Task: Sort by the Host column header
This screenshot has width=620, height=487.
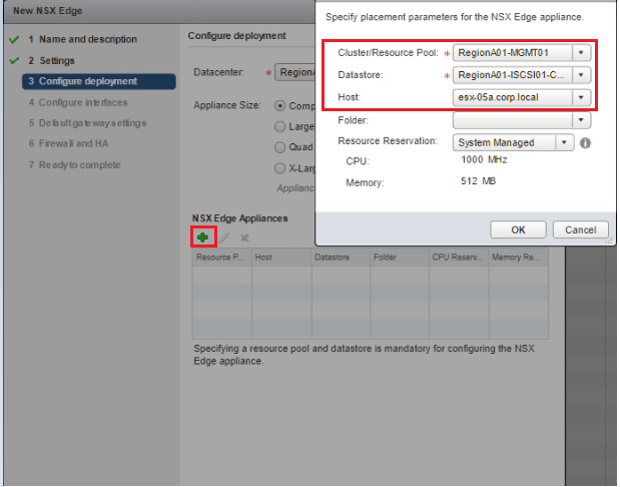Action: click(282, 257)
